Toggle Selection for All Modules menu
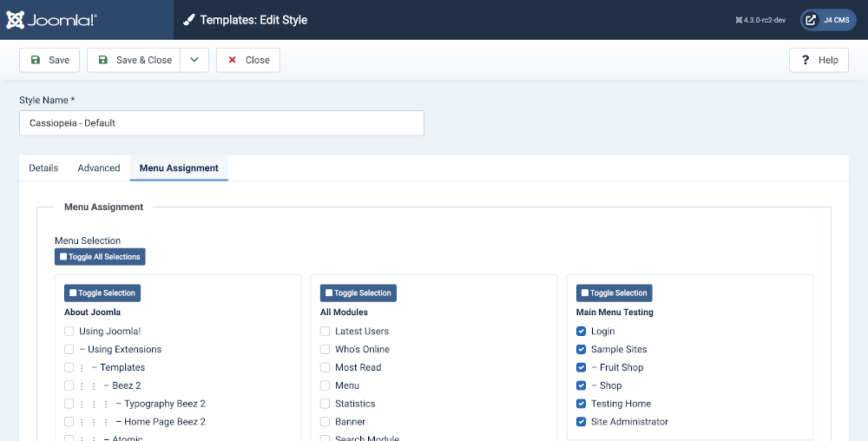Screen dimensions: 868x441 pyautogui.click(x=358, y=293)
